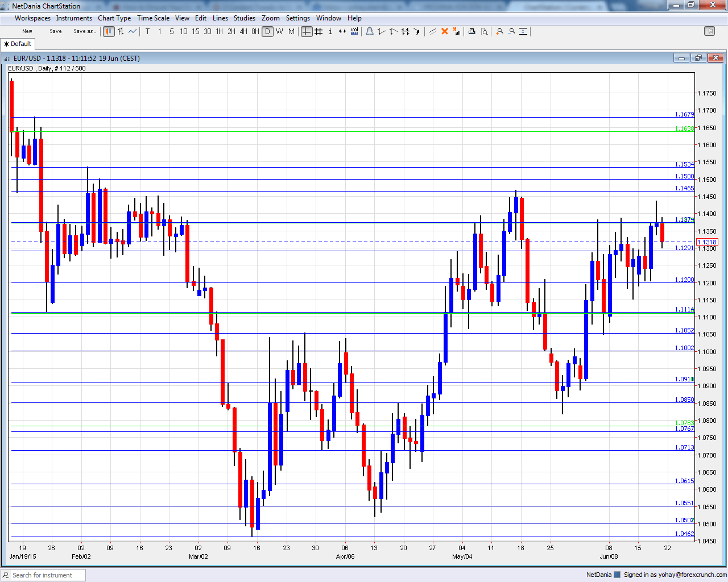Set time scale to 5 minutes
The image size is (728, 582).
[172, 31]
